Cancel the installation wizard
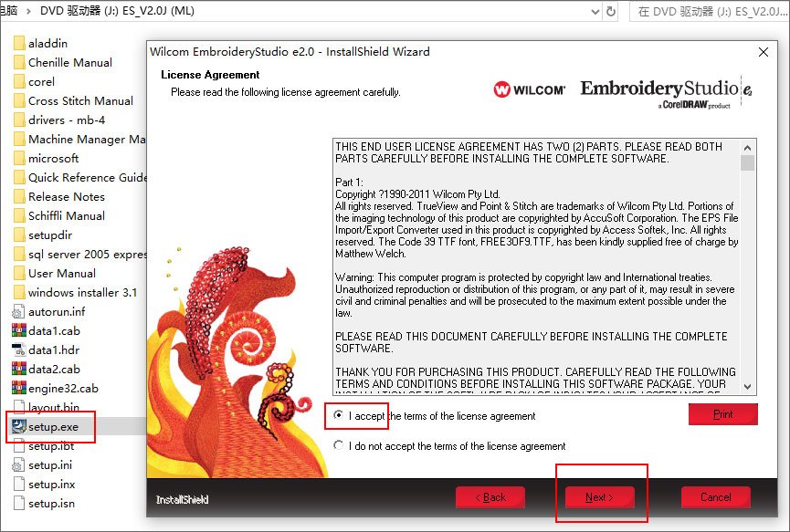This screenshot has width=790, height=532. click(x=715, y=497)
